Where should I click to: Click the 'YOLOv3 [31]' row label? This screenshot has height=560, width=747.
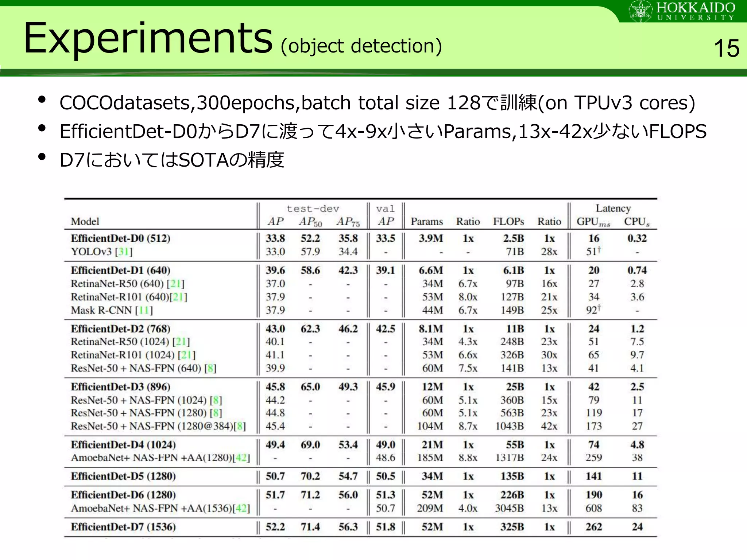pos(102,252)
